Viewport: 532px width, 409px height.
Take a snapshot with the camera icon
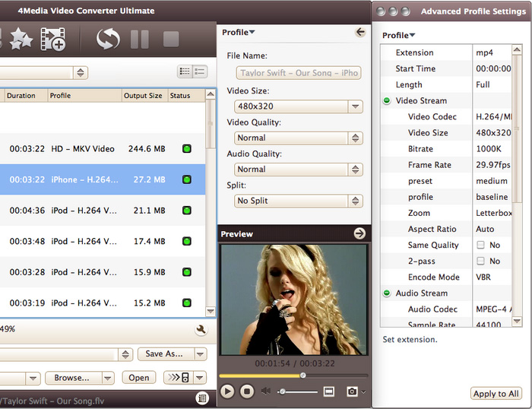click(352, 392)
